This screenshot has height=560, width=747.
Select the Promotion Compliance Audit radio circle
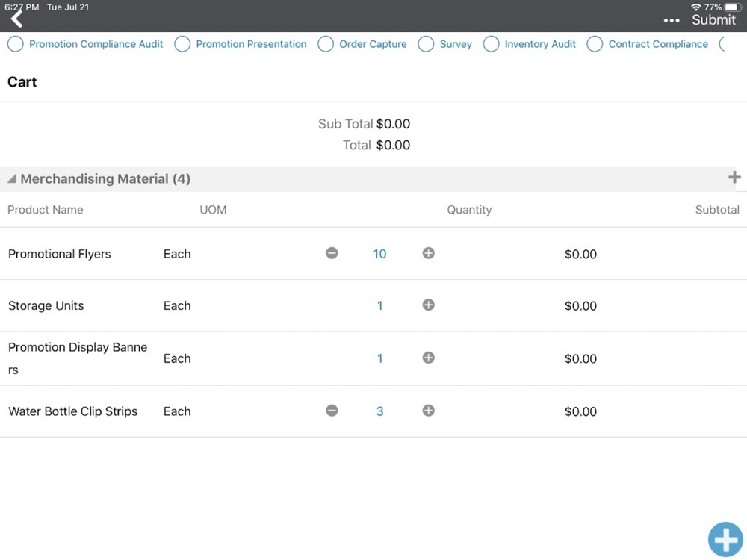pyautogui.click(x=15, y=44)
